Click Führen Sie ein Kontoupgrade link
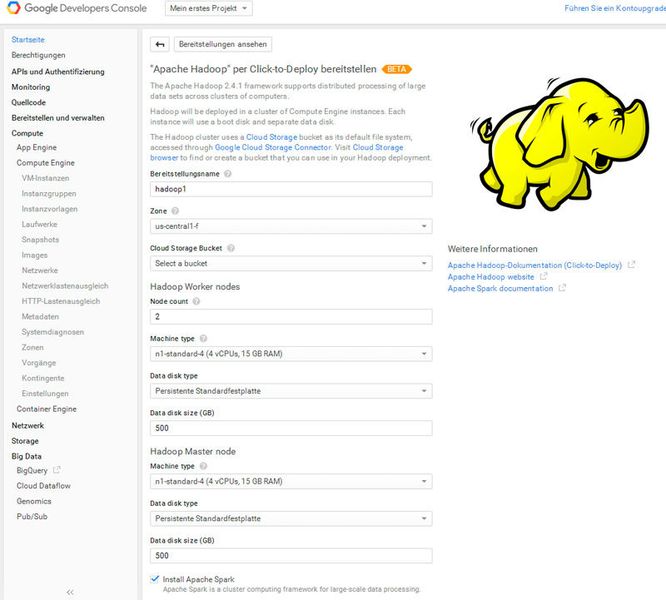 click(615, 8)
